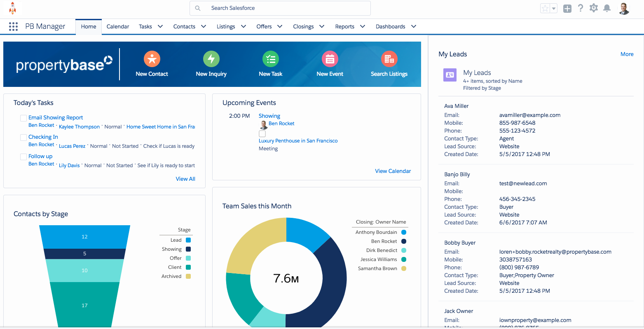Click the Samantha Brown legend swatch
Screen dimensions: 644x329
[x=404, y=268]
